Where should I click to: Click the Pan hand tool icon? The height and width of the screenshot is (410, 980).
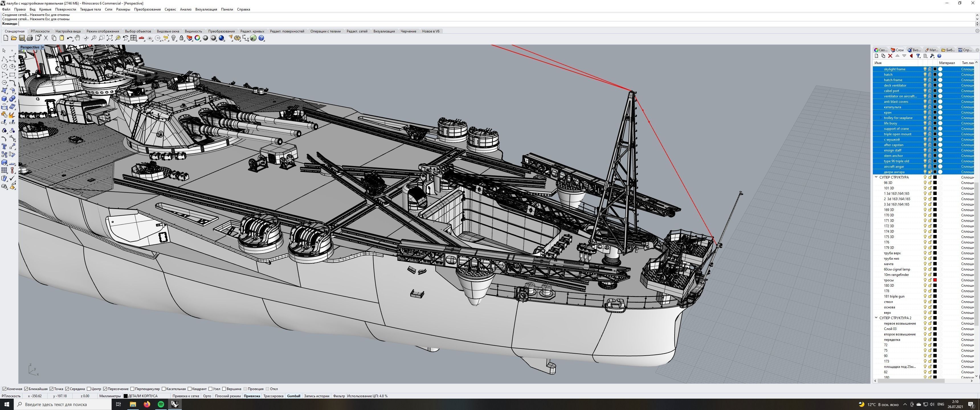(x=77, y=38)
